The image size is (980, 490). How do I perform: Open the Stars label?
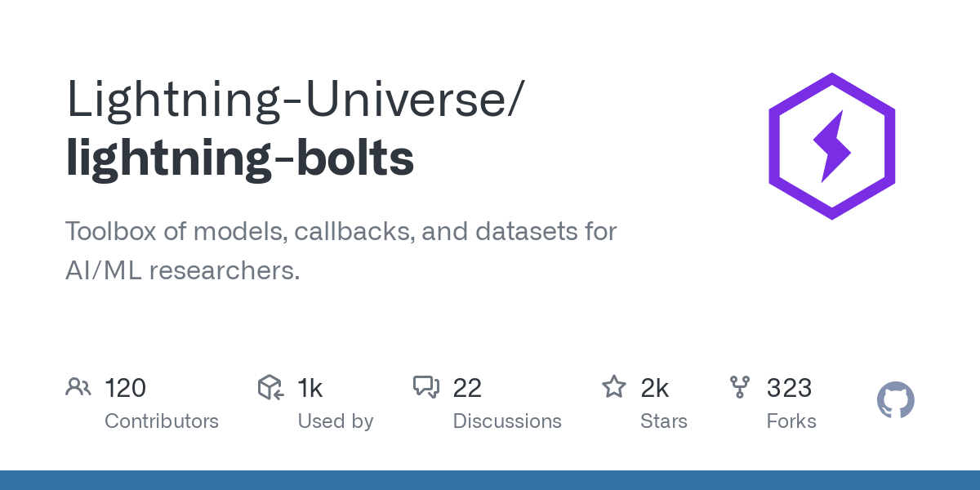point(664,421)
